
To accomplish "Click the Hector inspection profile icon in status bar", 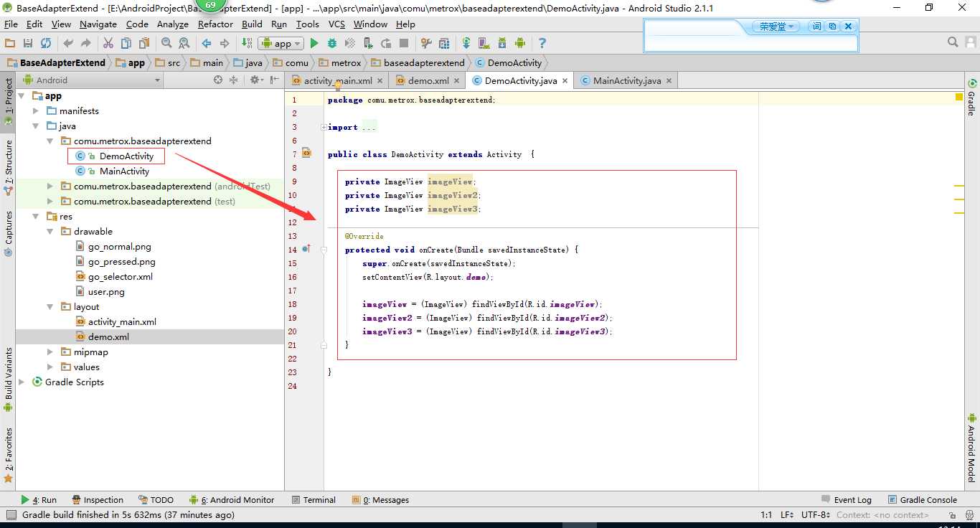I will [968, 514].
